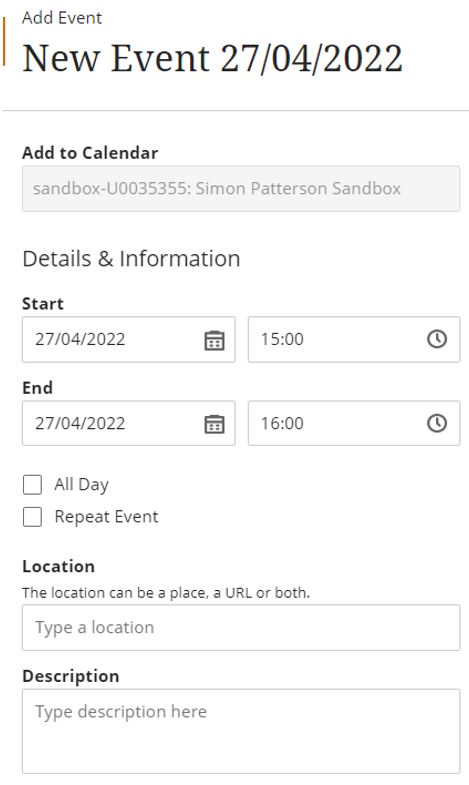
Task: Open the End date calendar picker icon
Action: click(214, 424)
